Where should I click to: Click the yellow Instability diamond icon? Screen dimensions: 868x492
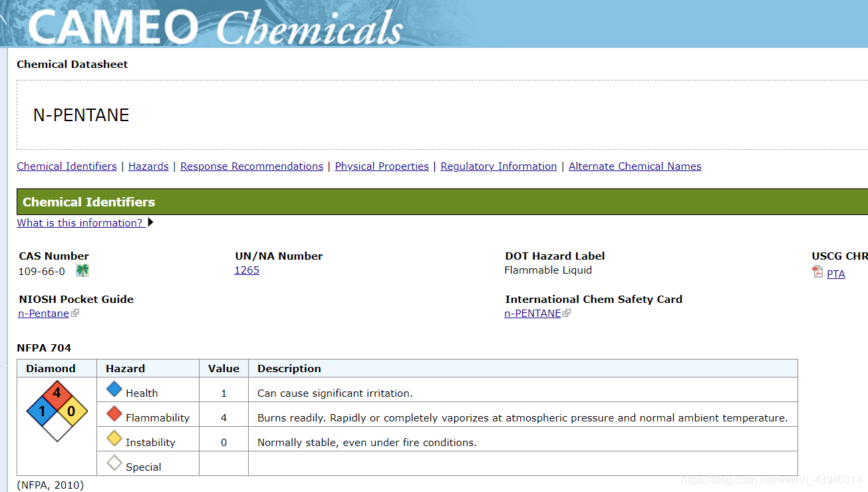pyautogui.click(x=114, y=439)
